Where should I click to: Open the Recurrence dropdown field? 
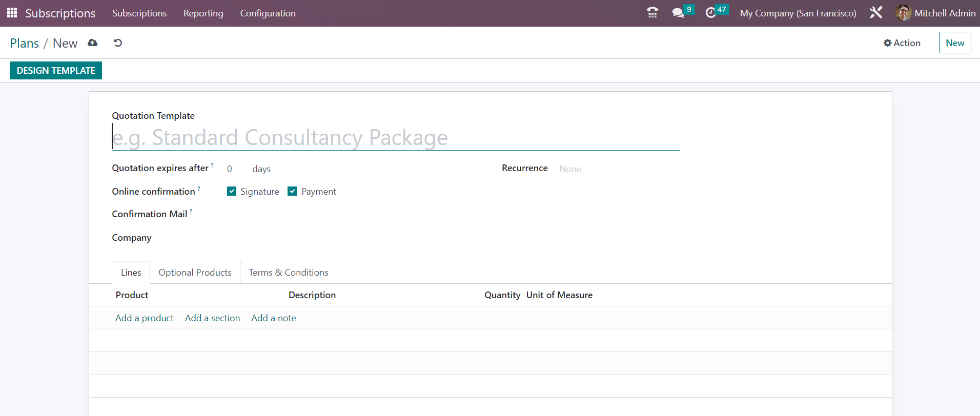tap(619, 169)
